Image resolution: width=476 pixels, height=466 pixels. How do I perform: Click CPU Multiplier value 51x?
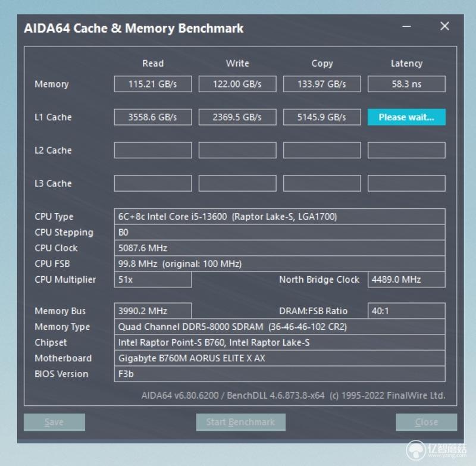click(153, 280)
